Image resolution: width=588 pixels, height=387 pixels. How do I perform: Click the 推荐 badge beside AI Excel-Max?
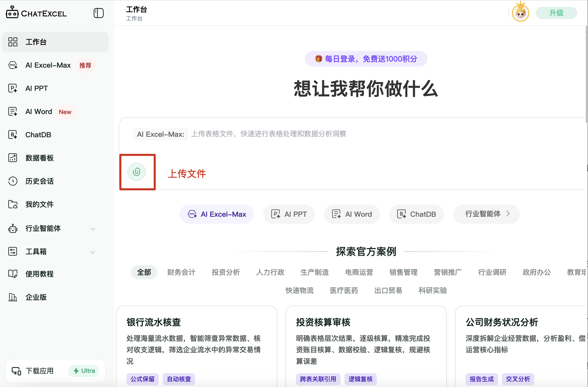85,66
